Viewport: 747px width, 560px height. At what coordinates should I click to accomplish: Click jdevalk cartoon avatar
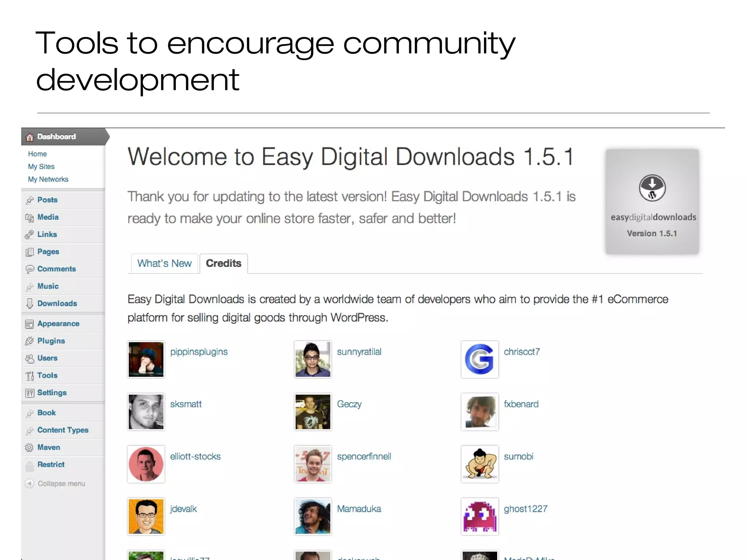pyautogui.click(x=146, y=517)
